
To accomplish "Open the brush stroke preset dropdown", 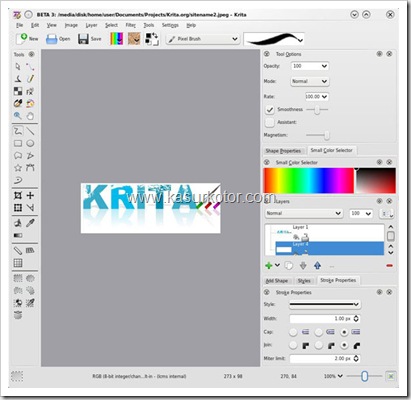I will [274, 39].
